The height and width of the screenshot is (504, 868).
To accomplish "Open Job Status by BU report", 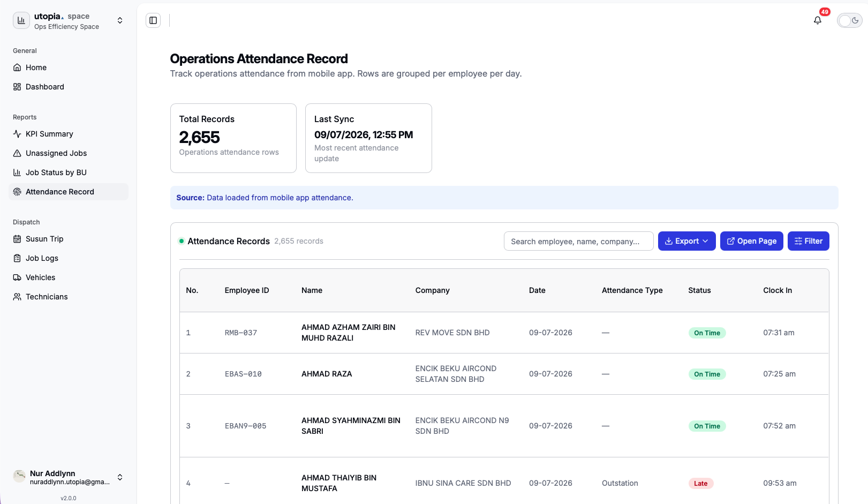I will tap(69, 172).
